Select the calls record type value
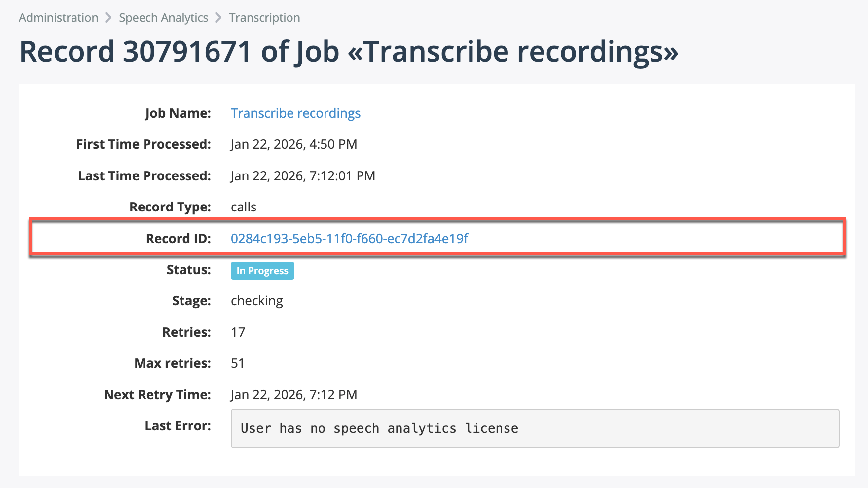868x488 pixels. 244,207
